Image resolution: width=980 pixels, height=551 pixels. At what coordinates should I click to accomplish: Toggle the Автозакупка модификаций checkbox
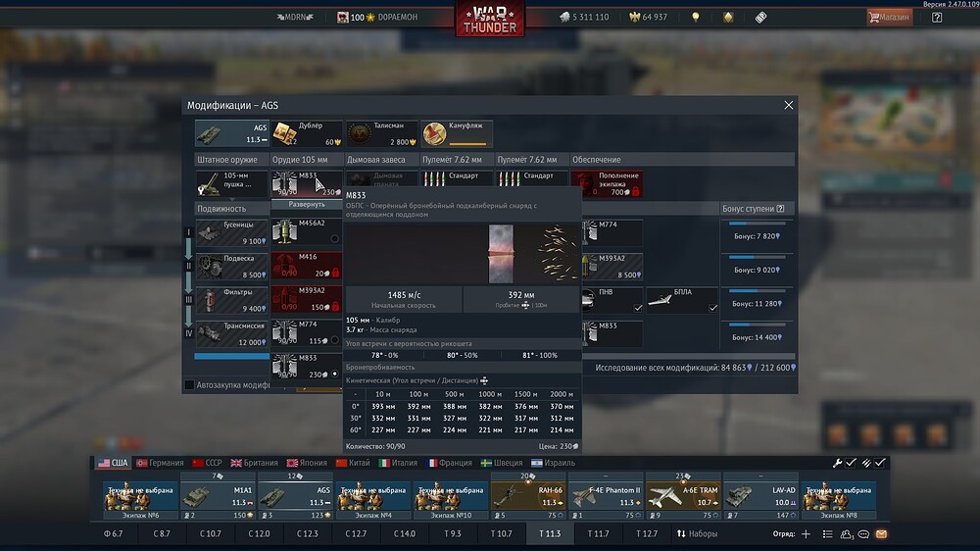click(189, 384)
